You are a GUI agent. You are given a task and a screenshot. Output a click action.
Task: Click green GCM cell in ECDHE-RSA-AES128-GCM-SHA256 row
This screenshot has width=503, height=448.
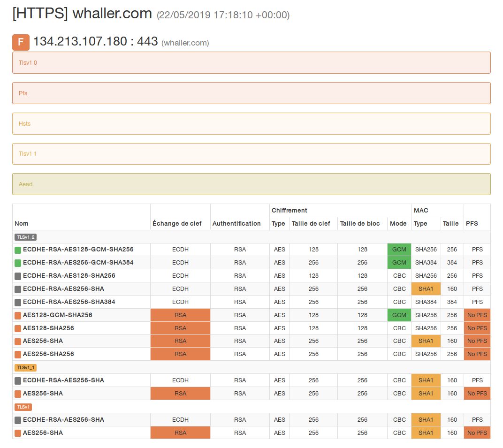tap(399, 250)
